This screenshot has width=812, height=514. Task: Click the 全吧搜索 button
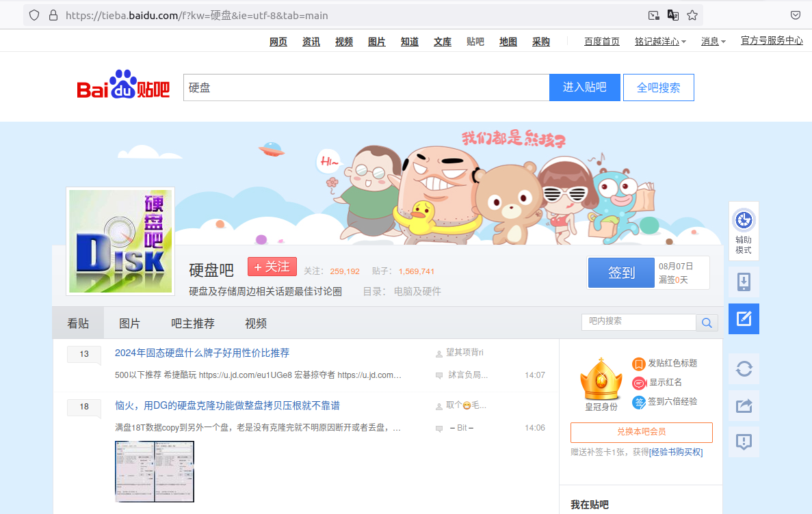point(658,87)
